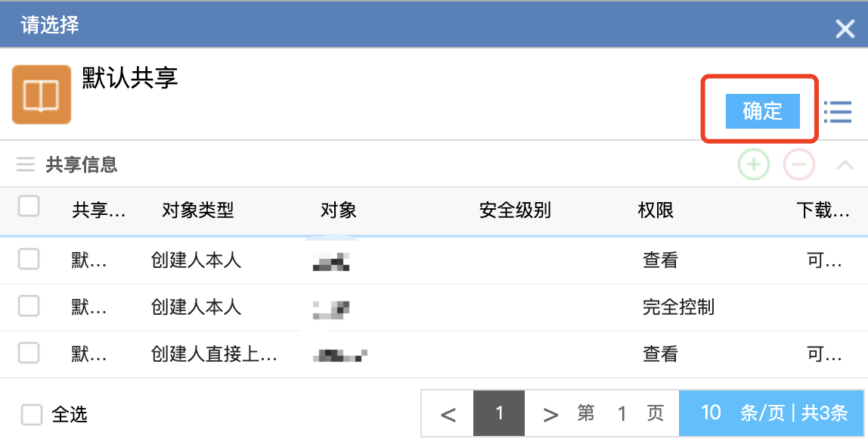The height and width of the screenshot is (442, 868).
Task: Click the three-line icon beside 共享信息
Action: tap(26, 164)
